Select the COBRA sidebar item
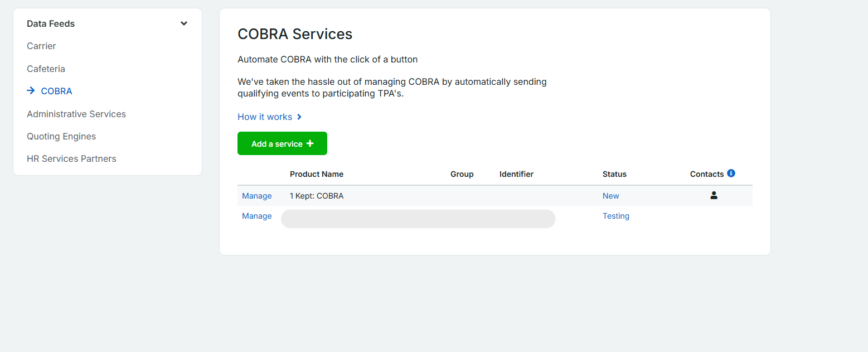 coord(56,91)
